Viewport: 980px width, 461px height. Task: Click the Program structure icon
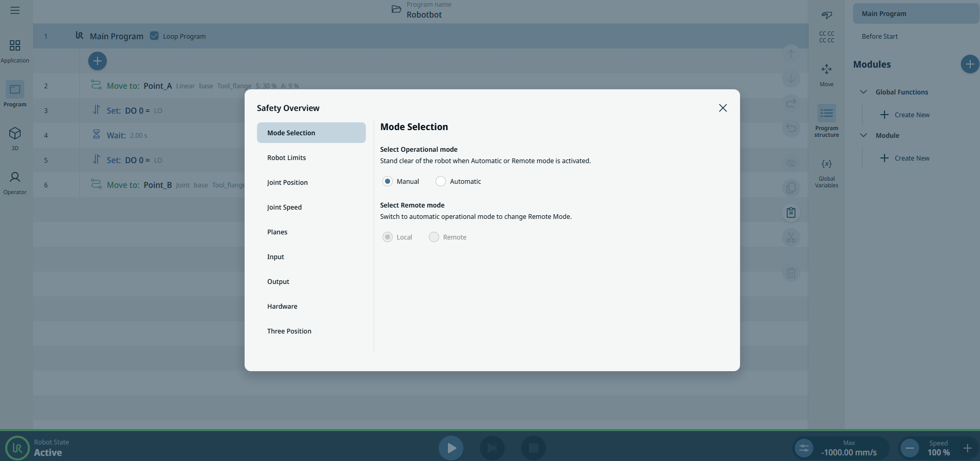coord(826,114)
